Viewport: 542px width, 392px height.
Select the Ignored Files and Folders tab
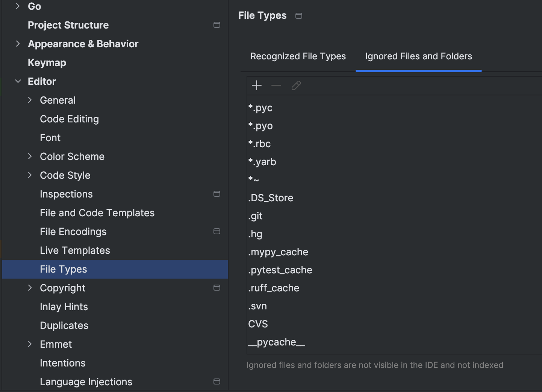pyautogui.click(x=419, y=56)
